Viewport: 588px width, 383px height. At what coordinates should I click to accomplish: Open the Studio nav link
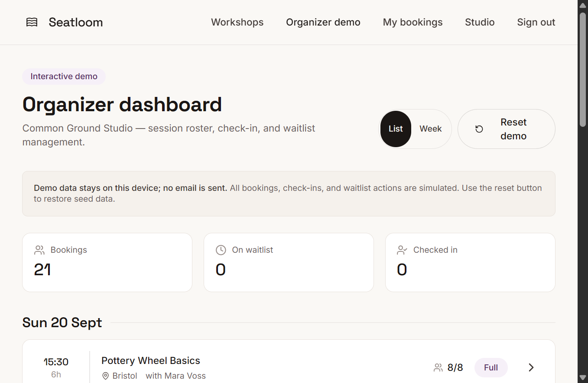[x=480, y=22]
